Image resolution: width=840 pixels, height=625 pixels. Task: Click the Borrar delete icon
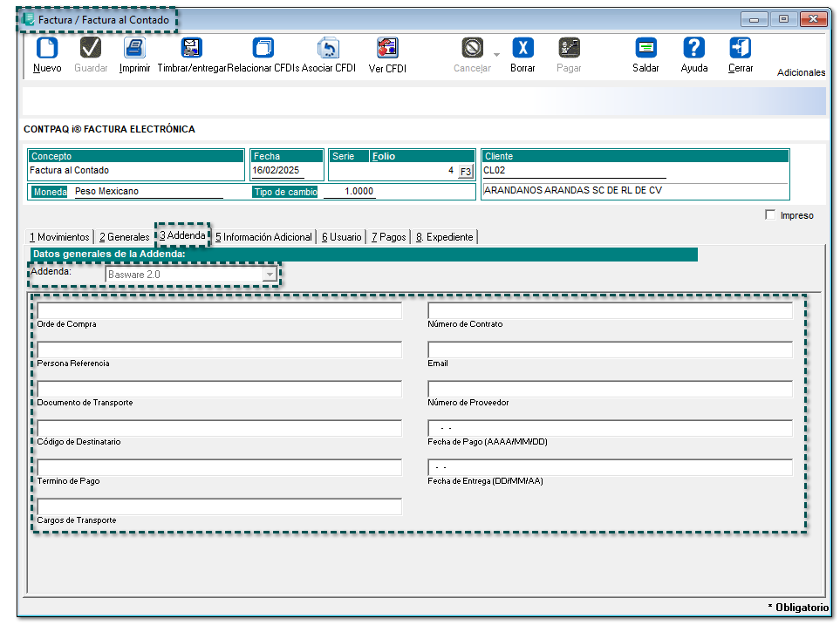point(522,48)
